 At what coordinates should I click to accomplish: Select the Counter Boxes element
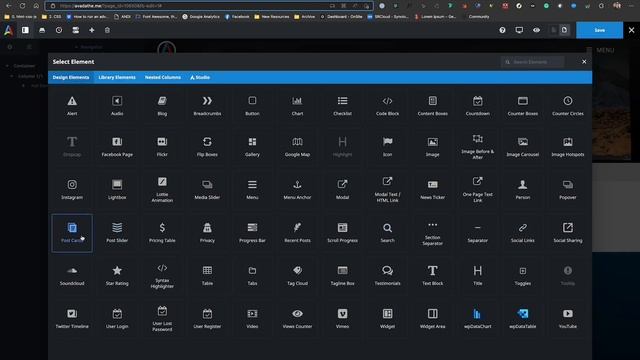tap(523, 105)
